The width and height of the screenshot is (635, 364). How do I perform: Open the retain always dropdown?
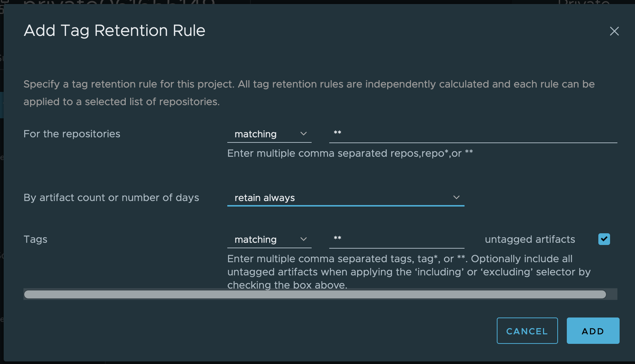point(345,197)
